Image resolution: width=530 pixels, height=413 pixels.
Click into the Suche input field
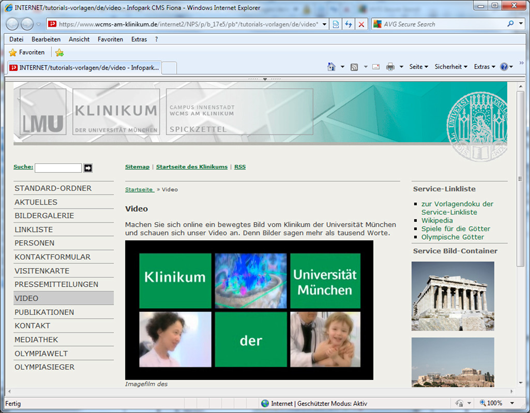click(58, 168)
